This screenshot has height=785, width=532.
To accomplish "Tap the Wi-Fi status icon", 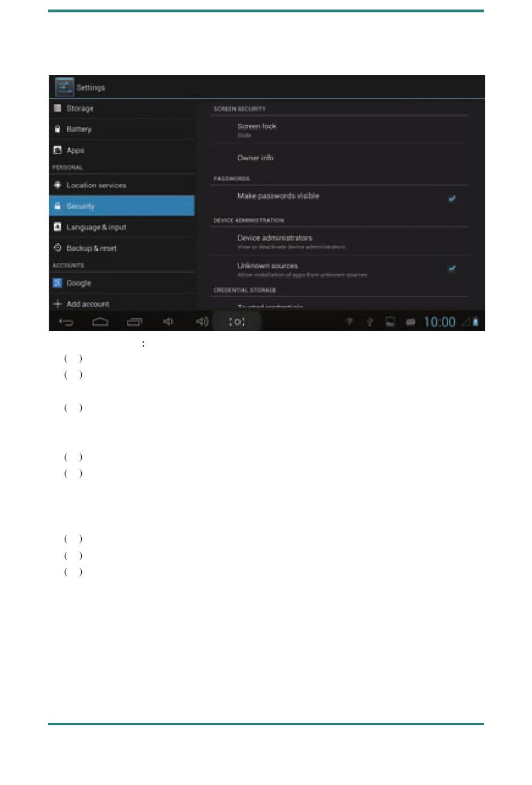I will (349, 322).
